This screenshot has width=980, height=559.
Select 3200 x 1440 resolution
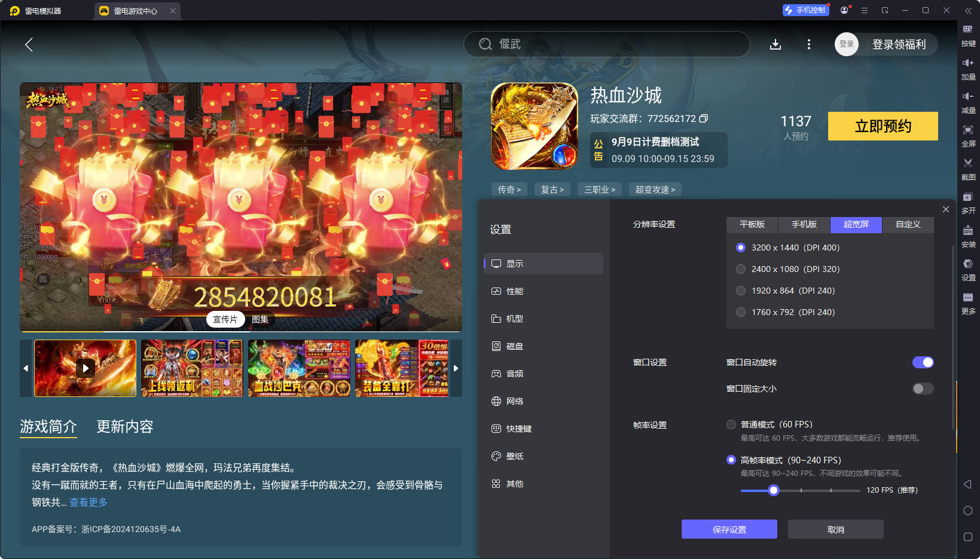(741, 248)
